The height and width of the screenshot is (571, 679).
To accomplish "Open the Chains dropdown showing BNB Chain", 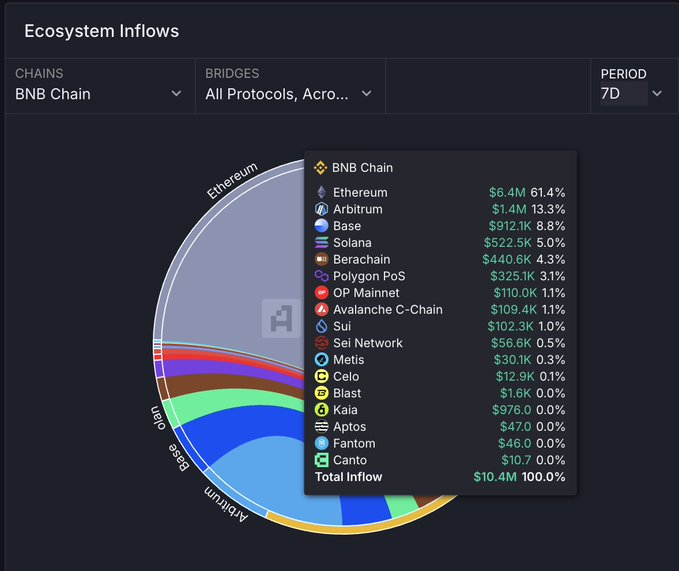I will (x=99, y=94).
